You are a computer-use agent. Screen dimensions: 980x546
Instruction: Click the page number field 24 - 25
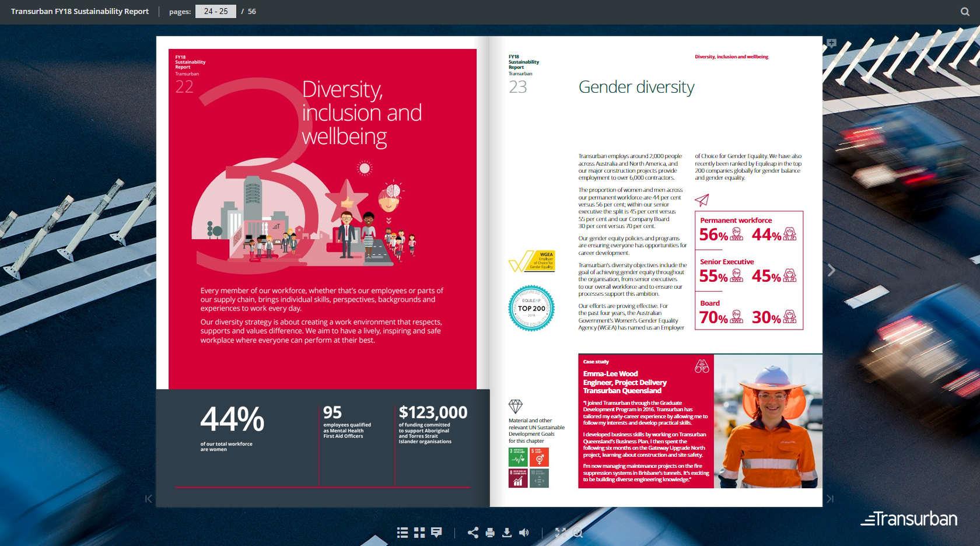point(215,12)
